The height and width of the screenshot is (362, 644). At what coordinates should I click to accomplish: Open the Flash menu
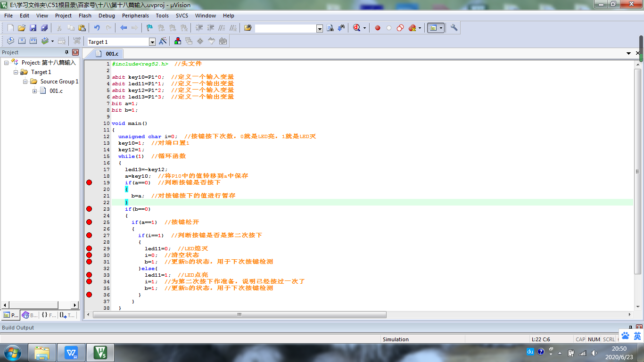point(85,16)
